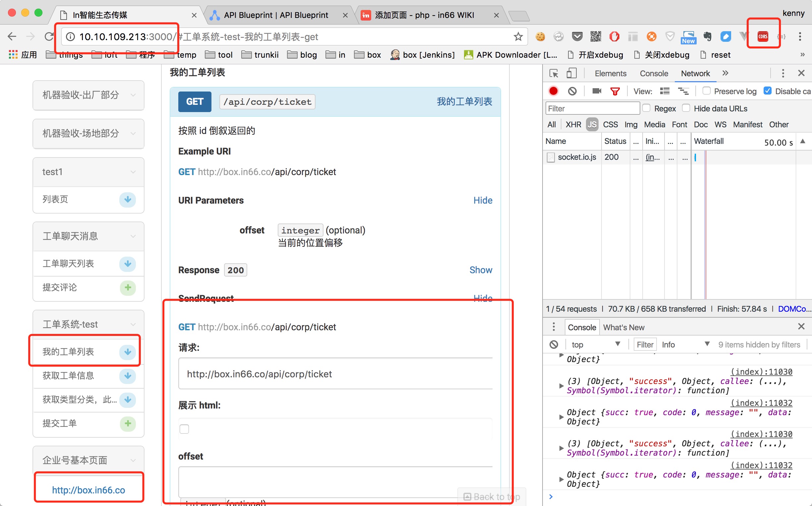Click the XHR filter button in Network panel
Image resolution: width=812 pixels, height=506 pixels.
(573, 124)
